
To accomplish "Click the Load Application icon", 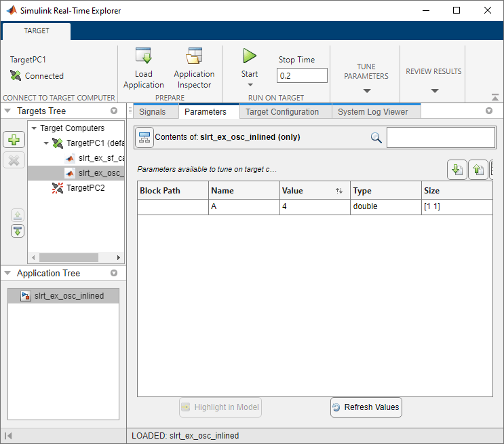I will click(x=143, y=56).
